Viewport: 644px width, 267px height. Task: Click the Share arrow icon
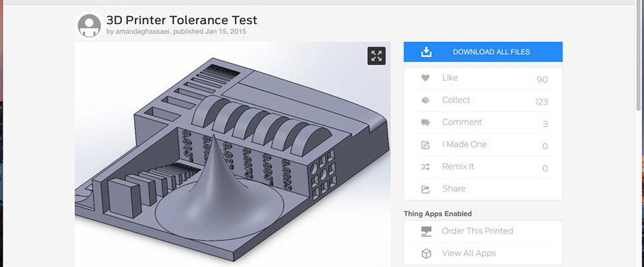tap(425, 189)
